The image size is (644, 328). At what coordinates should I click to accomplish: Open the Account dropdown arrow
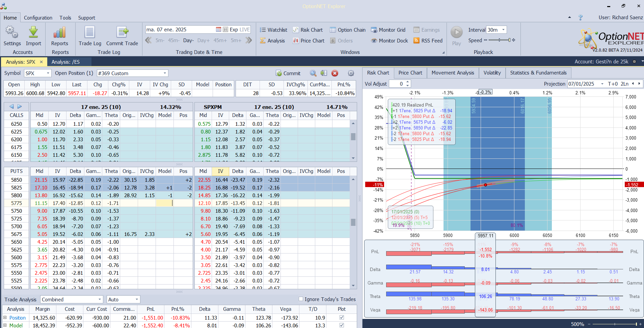click(x=642, y=62)
